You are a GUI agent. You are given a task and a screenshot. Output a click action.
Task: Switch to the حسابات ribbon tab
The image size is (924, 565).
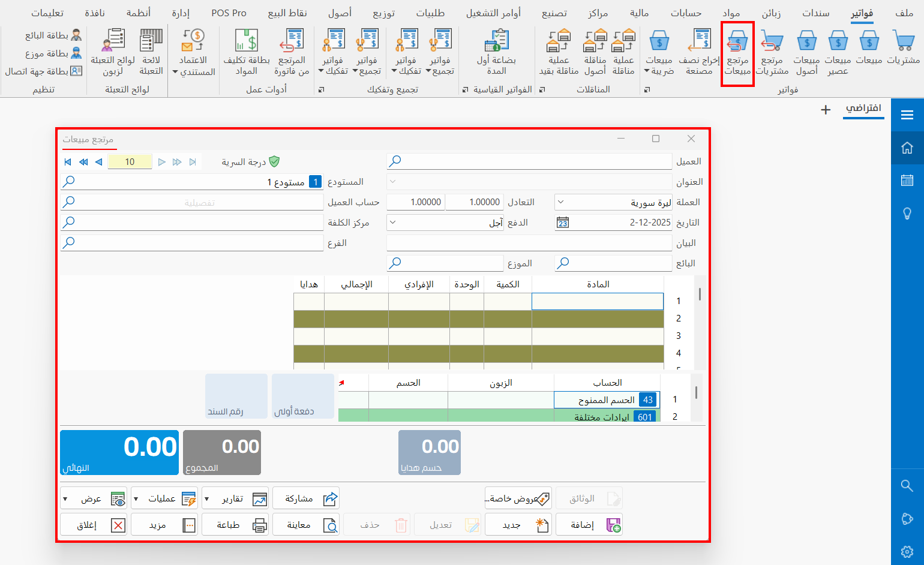(x=686, y=13)
